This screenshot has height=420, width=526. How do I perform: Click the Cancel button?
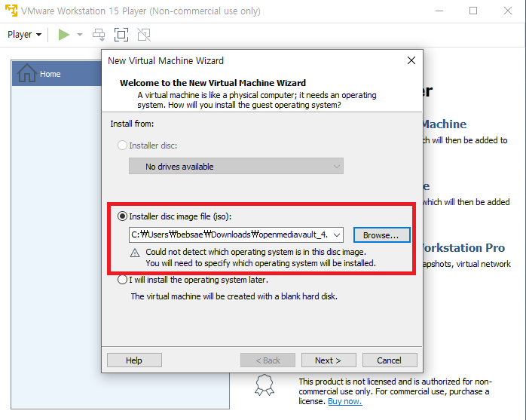[390, 360]
